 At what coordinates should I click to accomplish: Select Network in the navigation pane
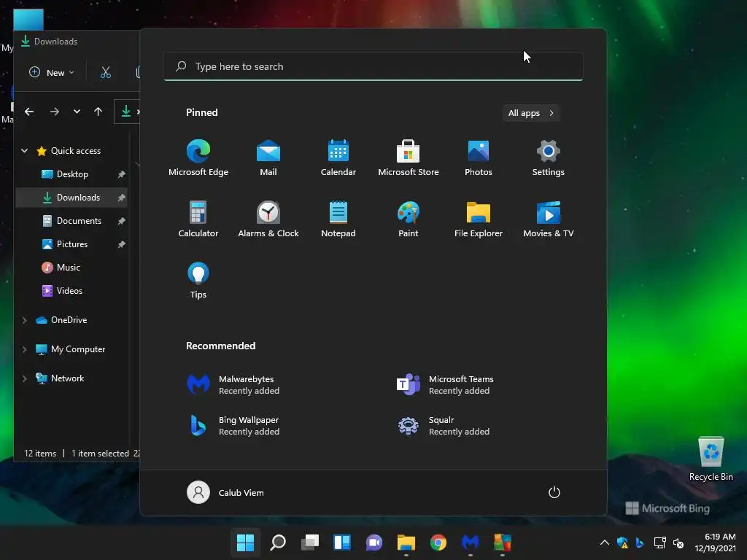pyautogui.click(x=72, y=378)
